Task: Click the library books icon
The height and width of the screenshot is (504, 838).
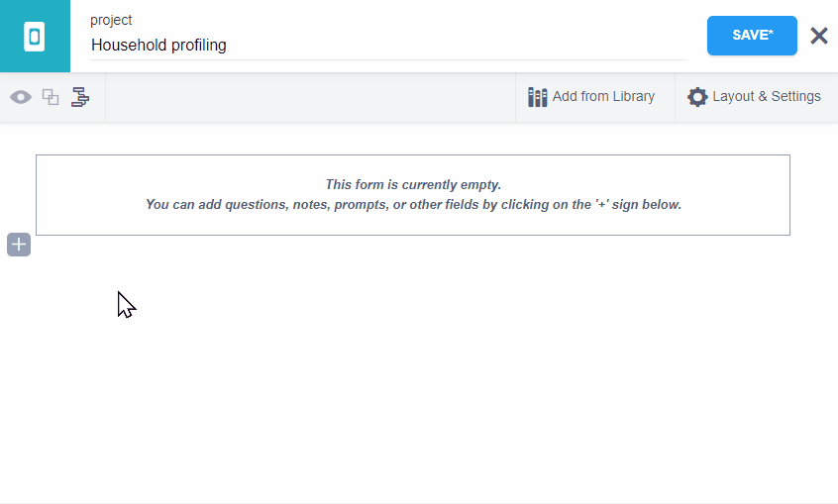Action: coord(537,97)
